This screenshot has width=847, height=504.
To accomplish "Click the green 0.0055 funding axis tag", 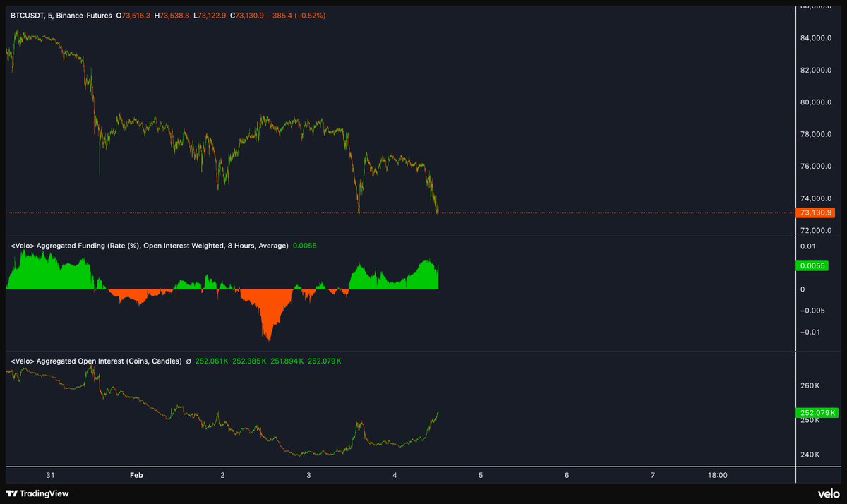I will point(811,266).
